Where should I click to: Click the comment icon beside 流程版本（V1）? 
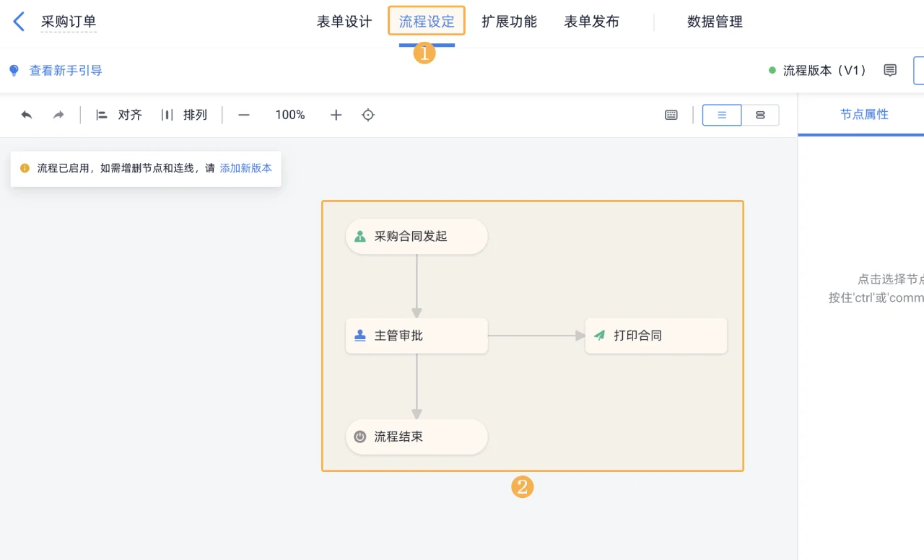pos(889,70)
